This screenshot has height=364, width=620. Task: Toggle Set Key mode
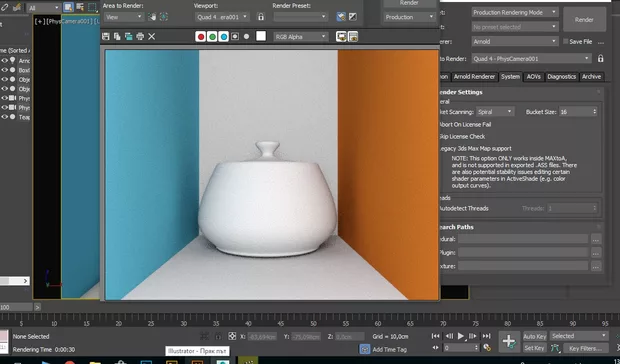pos(535,348)
